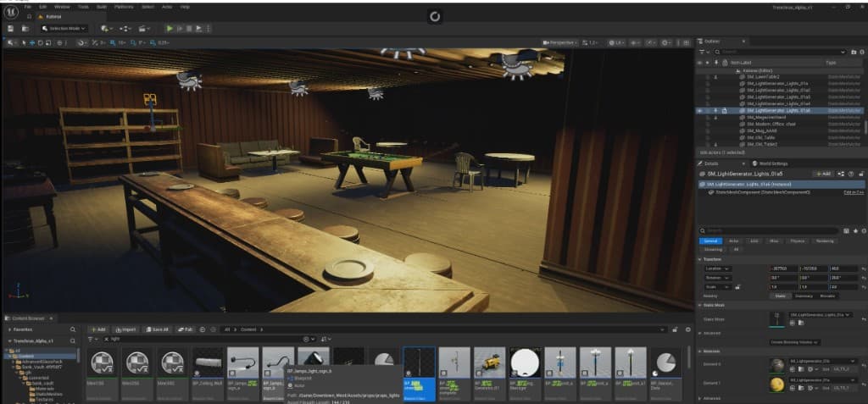Set Mobility to Static

780,296
